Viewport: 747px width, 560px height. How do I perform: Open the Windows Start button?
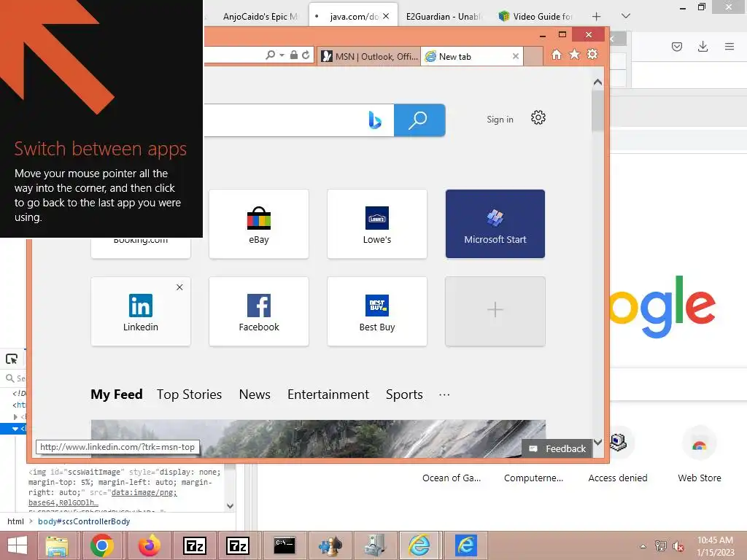point(18,545)
